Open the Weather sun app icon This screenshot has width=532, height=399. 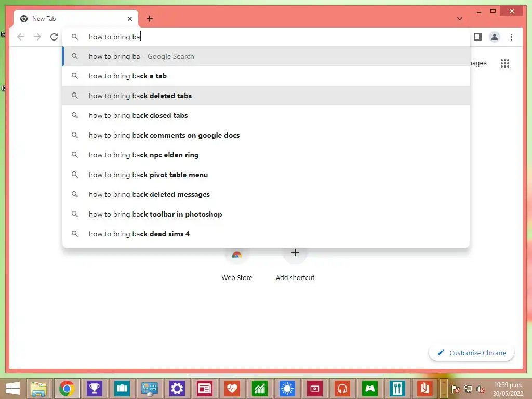coord(287,389)
